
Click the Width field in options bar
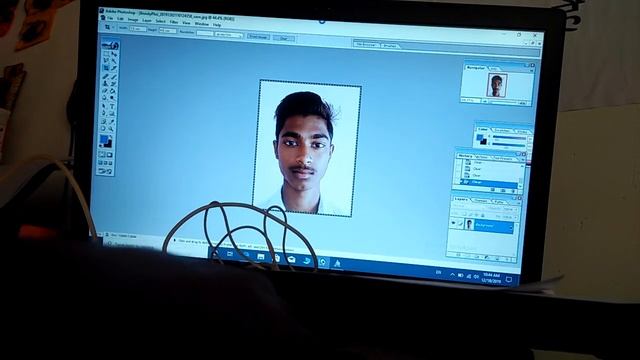point(138,29)
